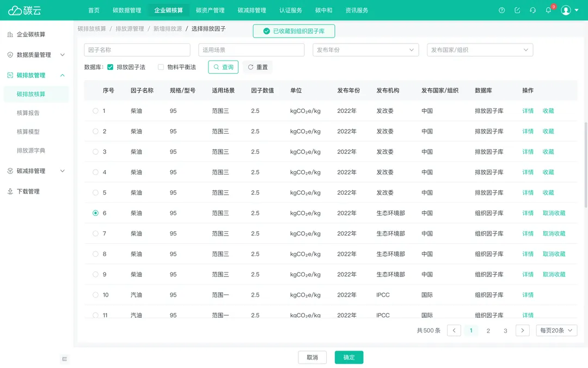Click the 碳排放管理 sidebar icon
The height and width of the screenshot is (368, 588).
[10, 75]
